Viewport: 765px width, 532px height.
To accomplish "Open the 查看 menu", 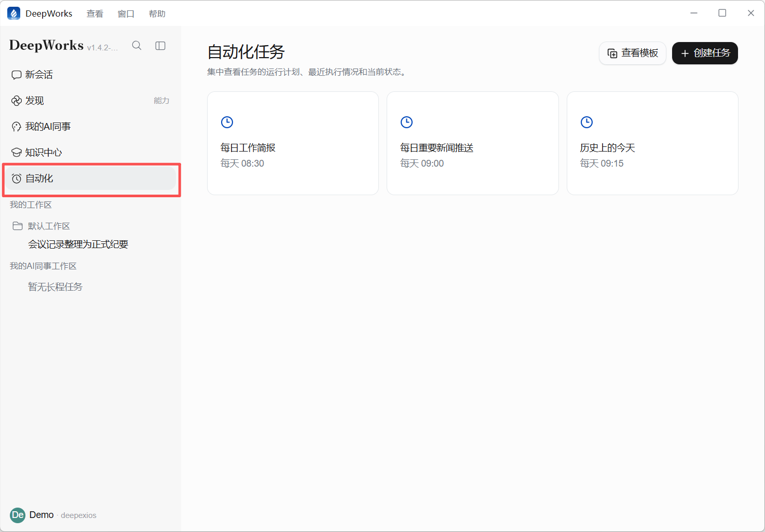I will tap(94, 13).
